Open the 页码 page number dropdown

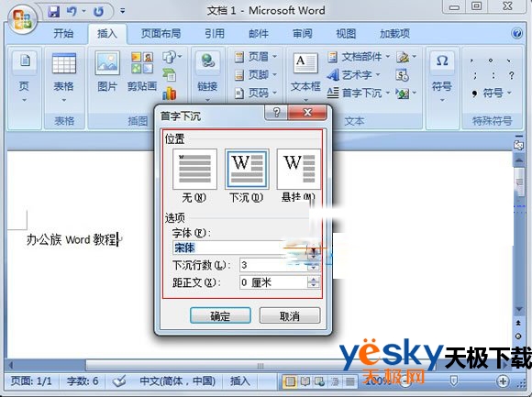(x=256, y=93)
